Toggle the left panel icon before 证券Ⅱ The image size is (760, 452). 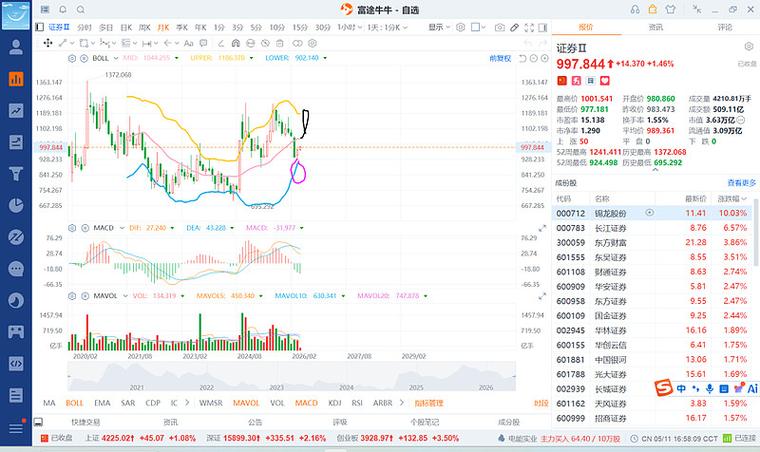point(40,27)
